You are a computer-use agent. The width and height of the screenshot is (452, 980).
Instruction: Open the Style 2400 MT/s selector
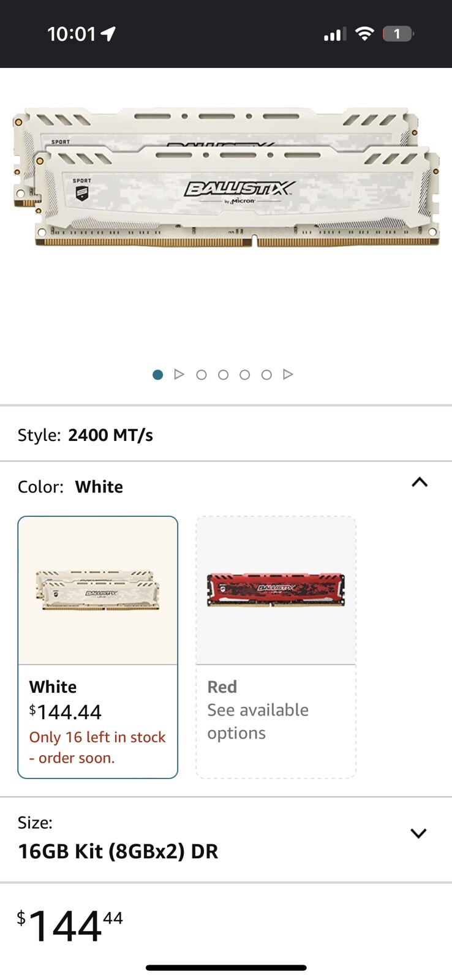point(111,435)
